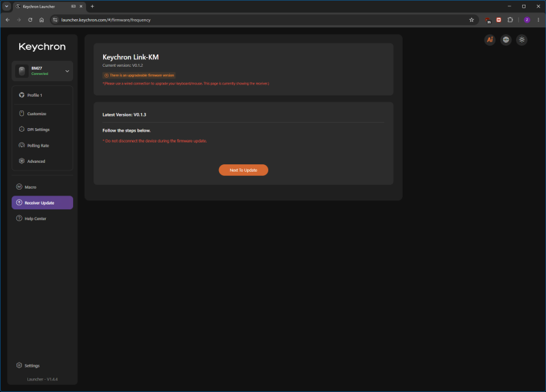The image size is (546, 392).
Task: Expand the BM27 device dropdown chevron
Action: pos(67,71)
